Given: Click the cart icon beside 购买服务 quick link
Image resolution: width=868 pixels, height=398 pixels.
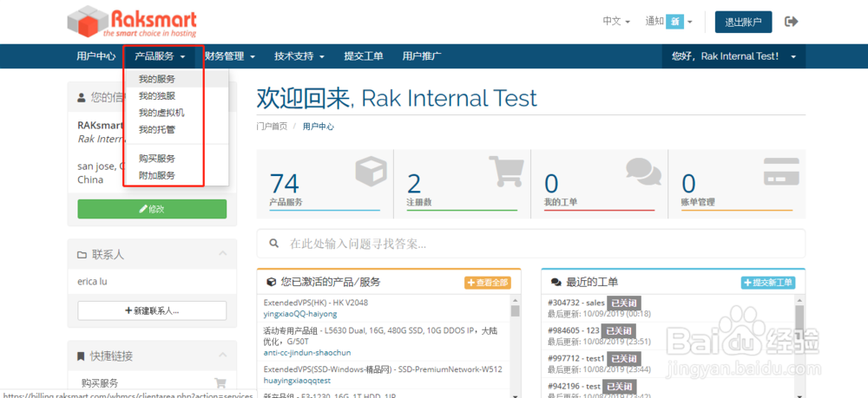Looking at the screenshot, I should (x=220, y=383).
